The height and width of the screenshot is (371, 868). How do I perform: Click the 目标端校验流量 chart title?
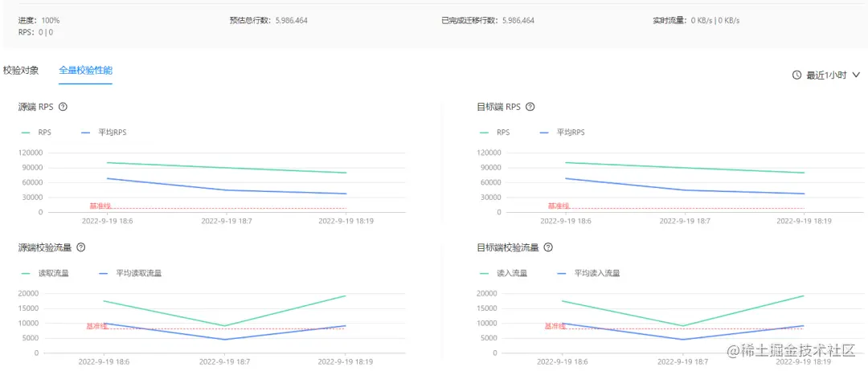pos(508,247)
